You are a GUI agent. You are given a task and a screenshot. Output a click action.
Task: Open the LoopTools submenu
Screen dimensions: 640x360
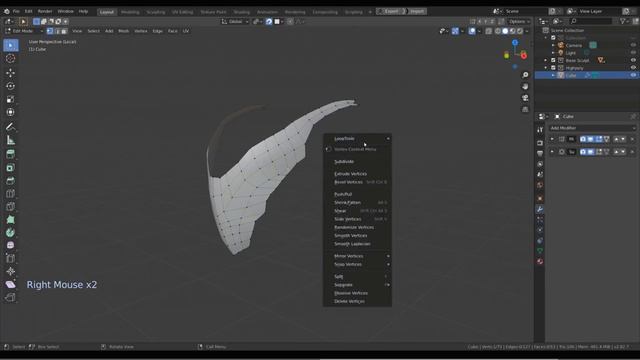point(358,139)
